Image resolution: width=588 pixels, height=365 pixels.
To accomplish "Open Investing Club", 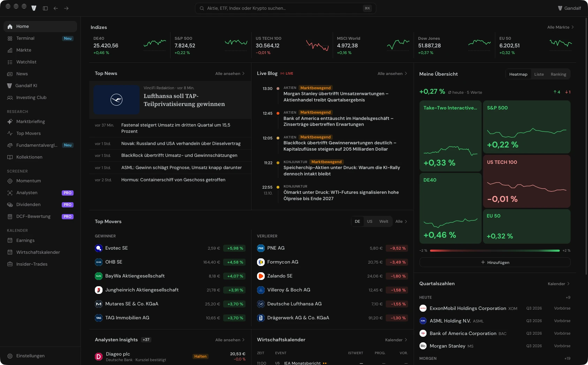I will click(40, 98).
